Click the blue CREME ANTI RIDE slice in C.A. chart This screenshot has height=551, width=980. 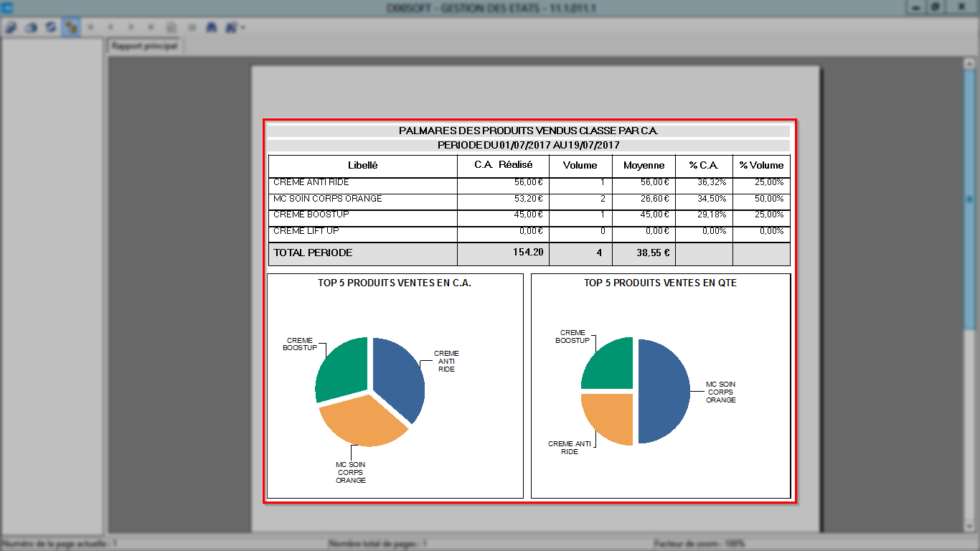tap(398, 377)
